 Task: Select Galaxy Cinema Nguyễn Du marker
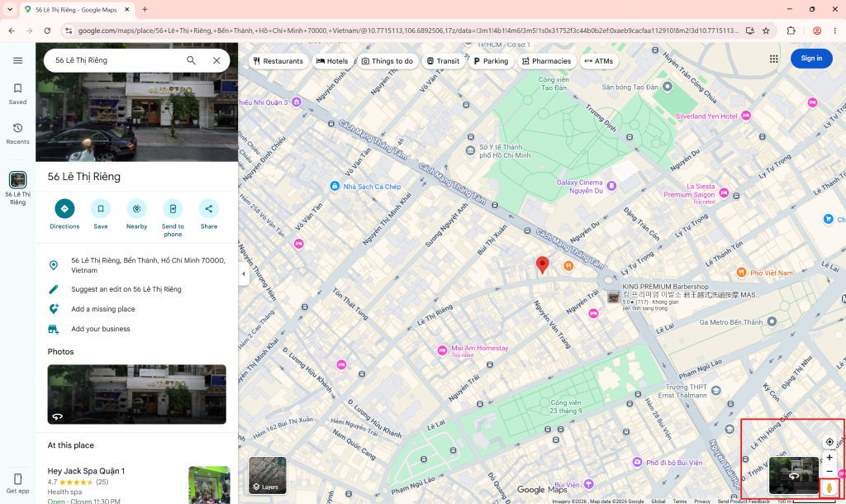[x=611, y=186]
